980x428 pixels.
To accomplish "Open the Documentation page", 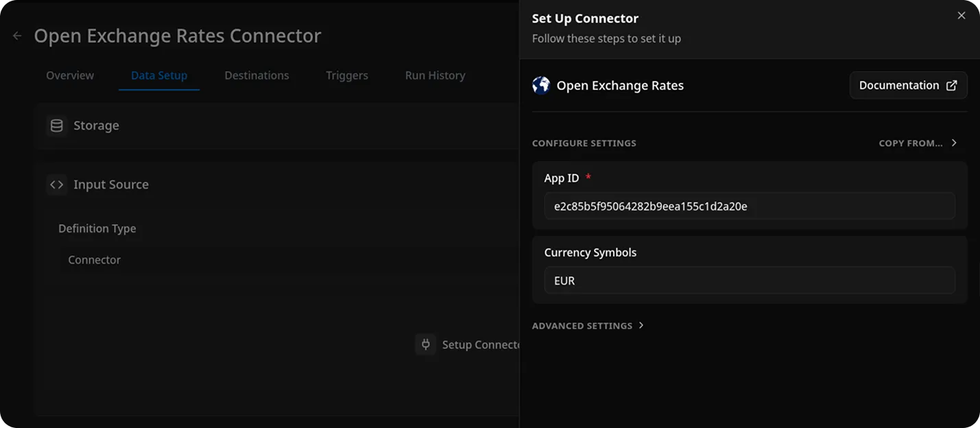I will [899, 85].
